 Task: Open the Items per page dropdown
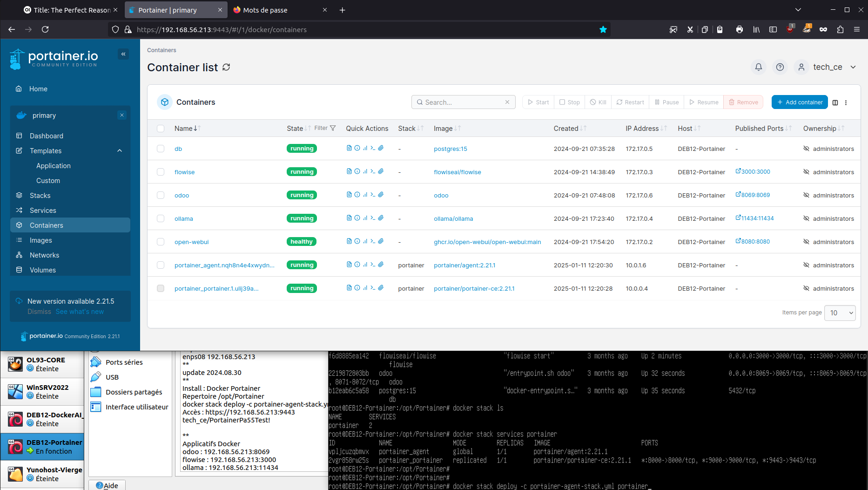click(x=840, y=313)
